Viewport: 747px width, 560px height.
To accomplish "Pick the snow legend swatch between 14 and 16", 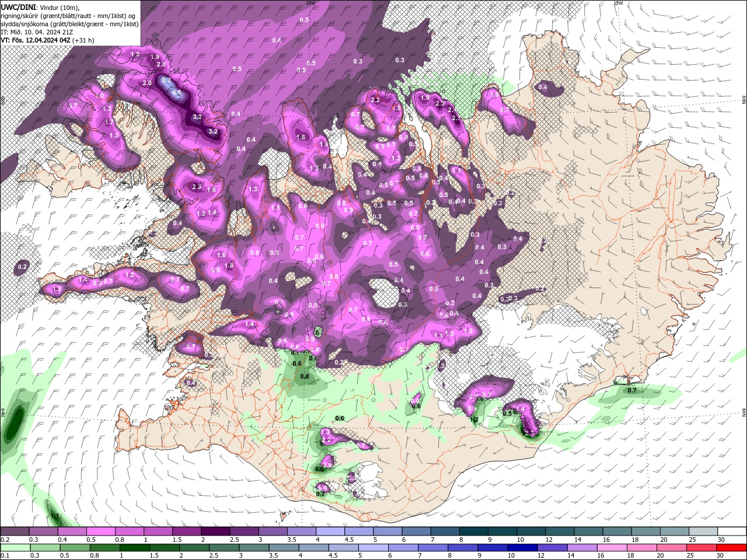I will click(x=589, y=531).
